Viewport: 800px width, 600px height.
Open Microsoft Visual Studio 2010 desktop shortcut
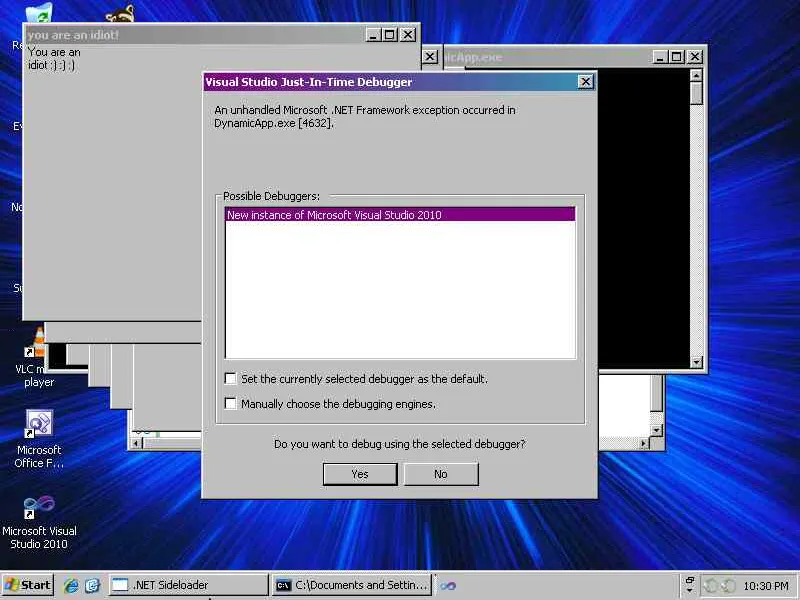coord(39,522)
